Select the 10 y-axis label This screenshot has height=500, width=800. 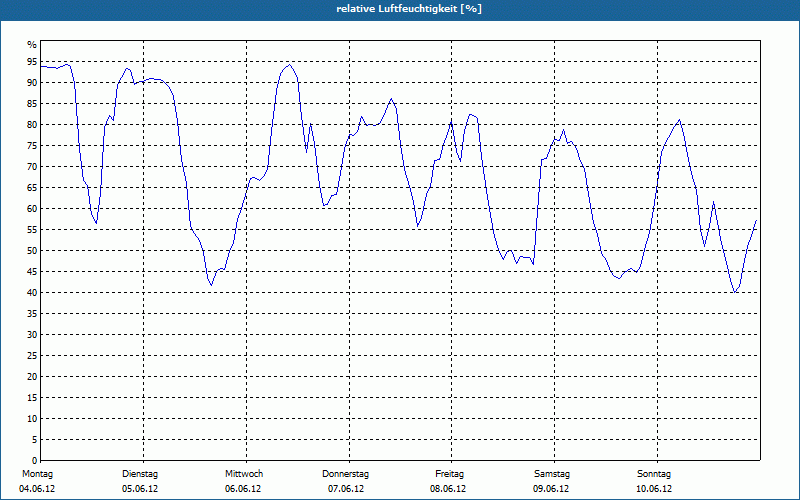[32, 418]
